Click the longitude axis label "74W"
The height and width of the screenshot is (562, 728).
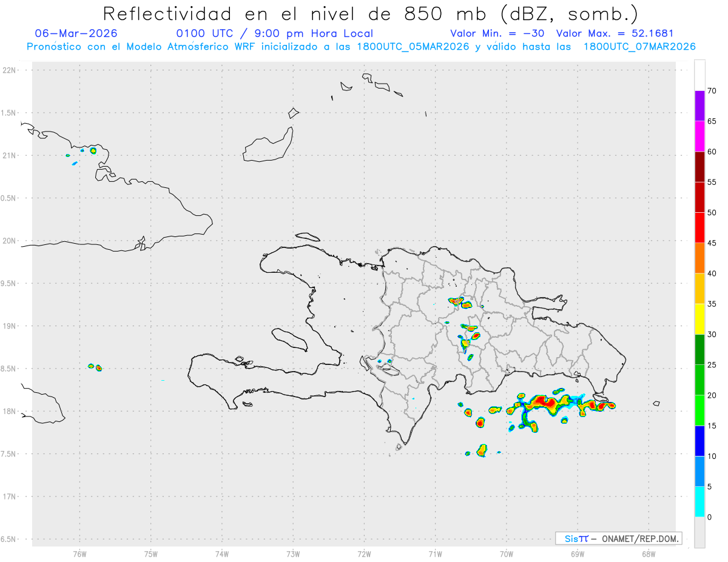pos(221,554)
